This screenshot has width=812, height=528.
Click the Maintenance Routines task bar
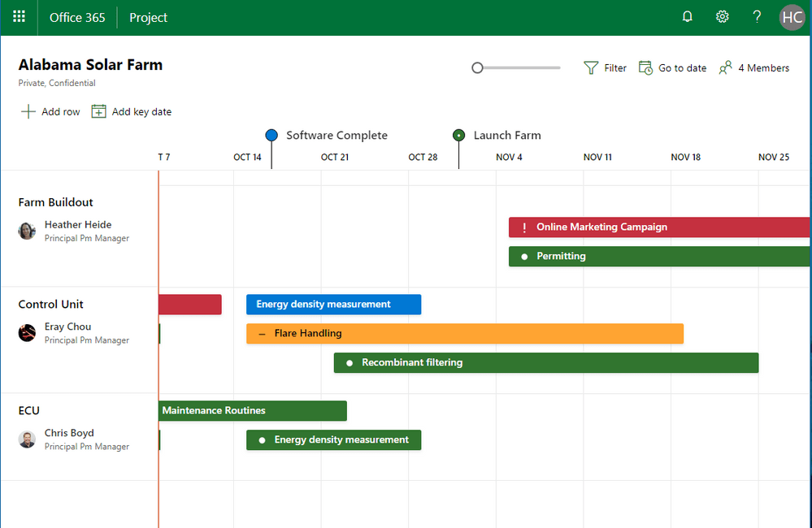[x=252, y=411]
